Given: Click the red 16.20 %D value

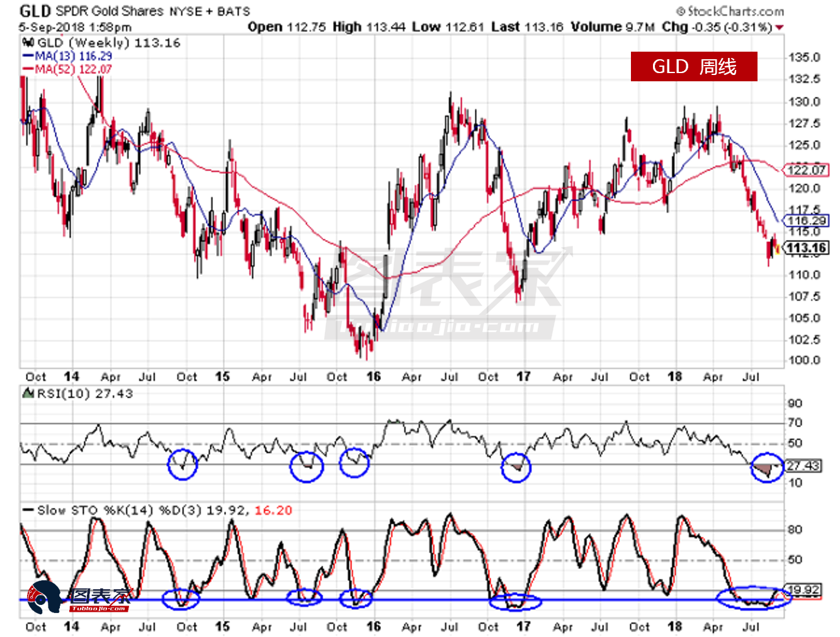Looking at the screenshot, I should 273,510.
